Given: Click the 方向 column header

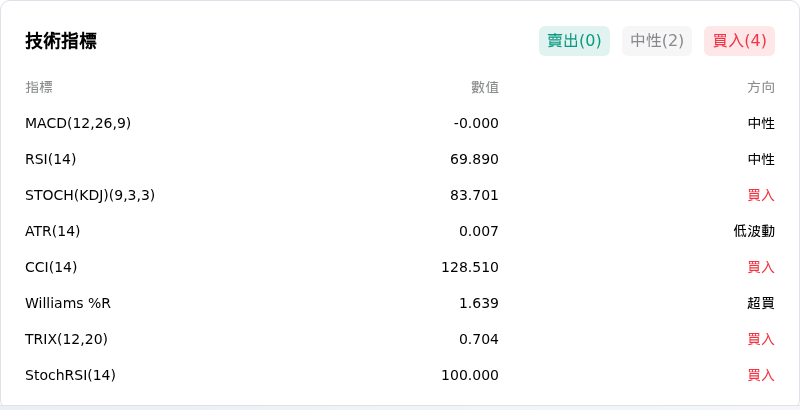Looking at the screenshot, I should [761, 87].
